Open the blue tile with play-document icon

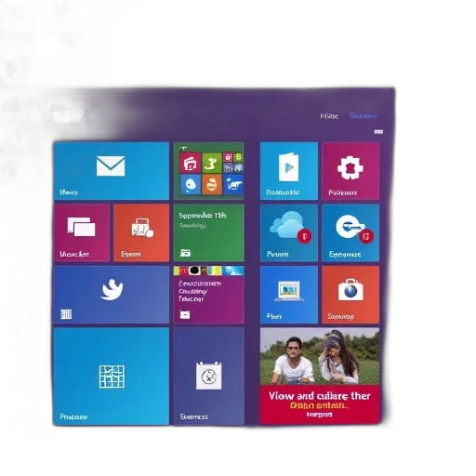[x=289, y=171]
